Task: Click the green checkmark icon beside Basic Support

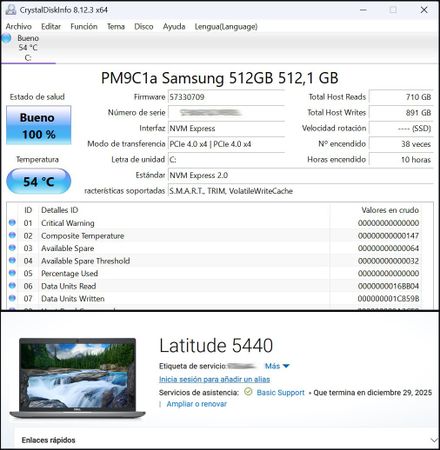Action: pos(248,392)
